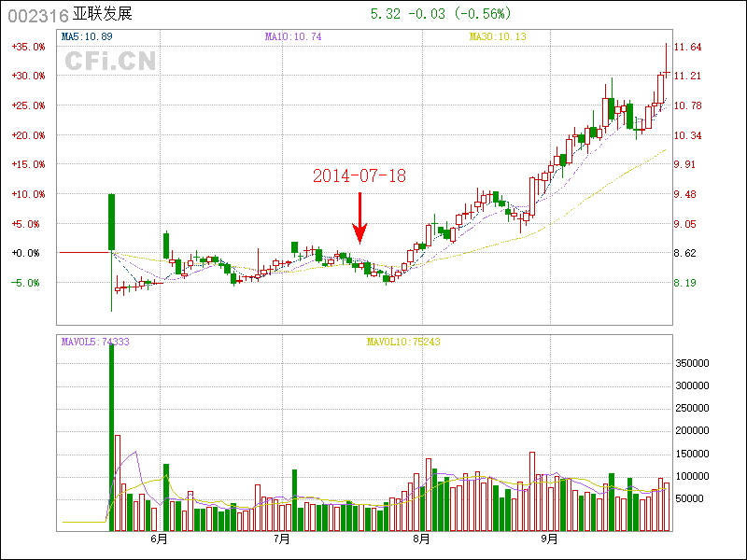Click the +35.0% label on left axis

click(x=27, y=47)
